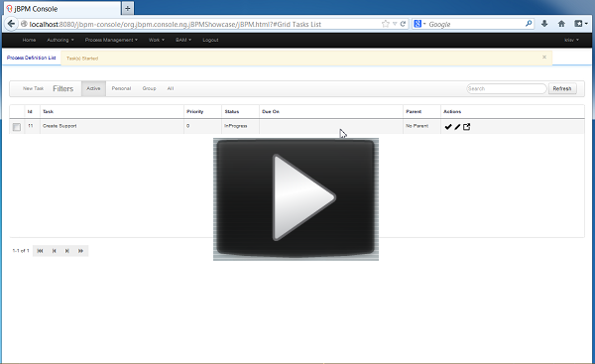Reload the page using the refresh icon
Viewport: 595px width, 364px height.
tap(403, 24)
